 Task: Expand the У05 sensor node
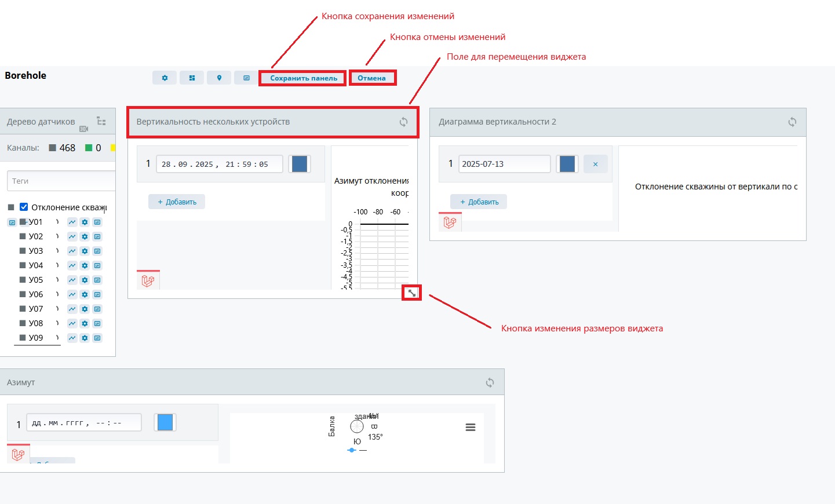[57, 280]
